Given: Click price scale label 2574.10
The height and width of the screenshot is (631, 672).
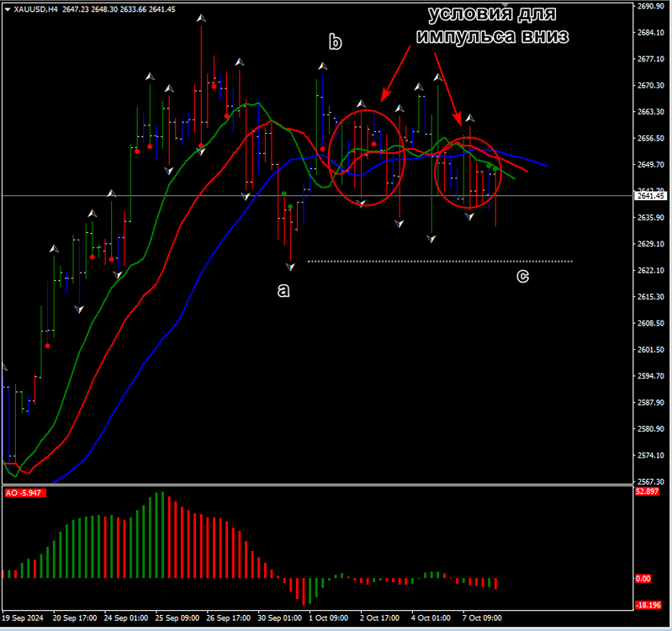Looking at the screenshot, I should pos(651,455).
